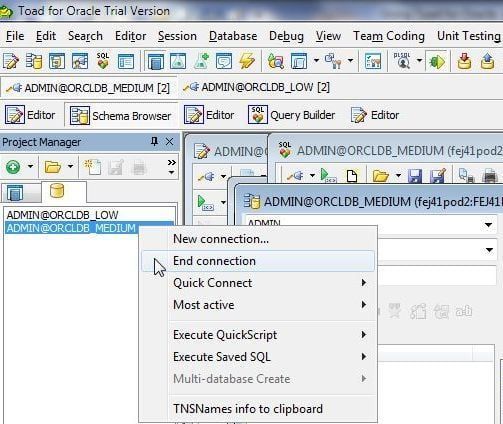503x424 pixels.
Task: Open the Session menu
Action: pyautogui.click(x=177, y=36)
